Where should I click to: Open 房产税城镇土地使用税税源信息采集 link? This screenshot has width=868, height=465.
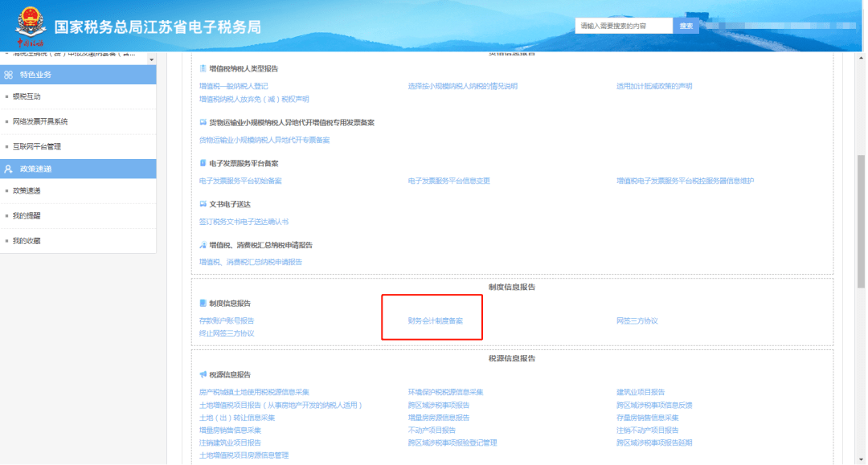click(254, 392)
